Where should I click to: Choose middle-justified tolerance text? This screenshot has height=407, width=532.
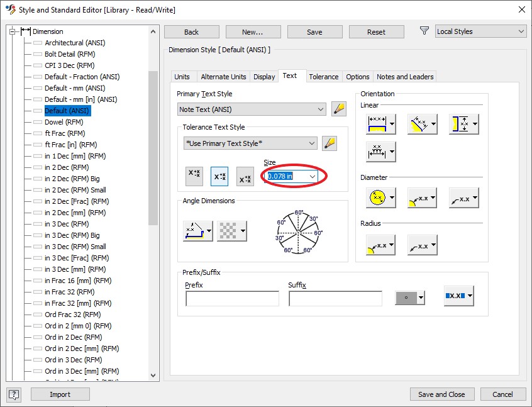[219, 176]
